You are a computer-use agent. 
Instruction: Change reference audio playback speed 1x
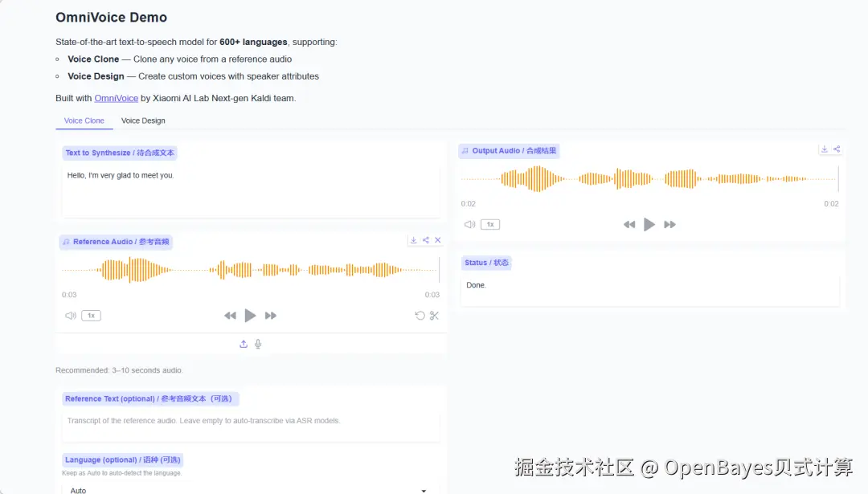tap(92, 316)
